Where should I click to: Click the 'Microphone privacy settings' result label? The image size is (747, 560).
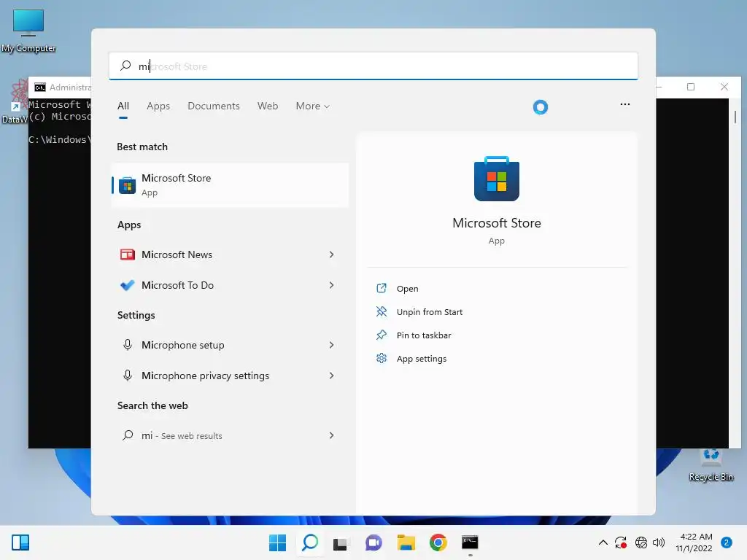[205, 376]
